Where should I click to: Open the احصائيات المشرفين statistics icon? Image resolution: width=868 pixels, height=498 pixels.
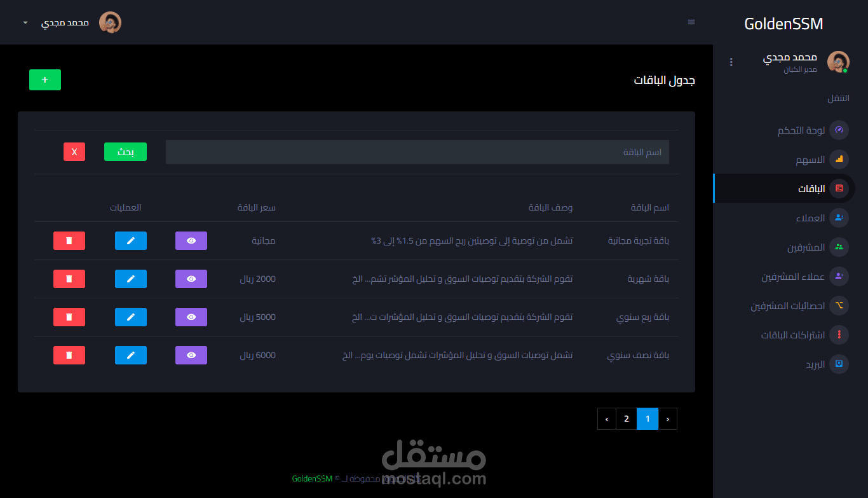pos(839,305)
